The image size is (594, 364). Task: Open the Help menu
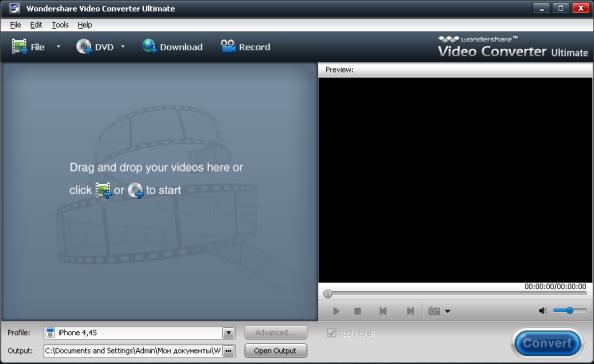pos(84,25)
